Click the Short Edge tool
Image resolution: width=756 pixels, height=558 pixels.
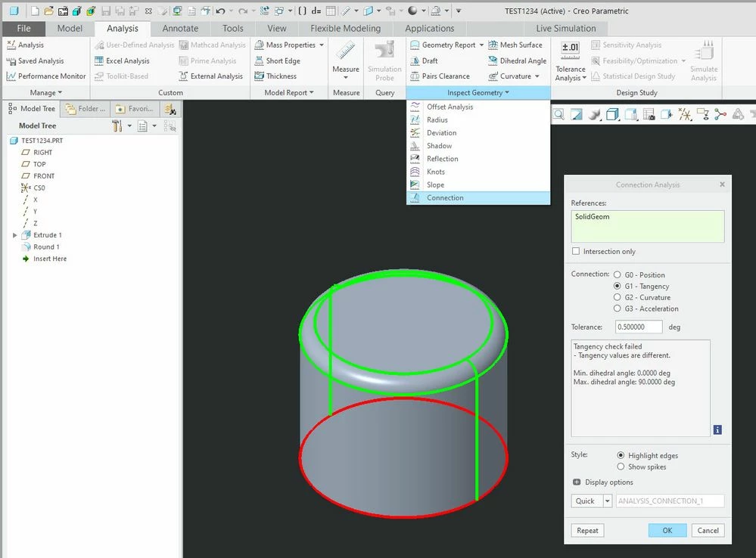pyautogui.click(x=277, y=60)
